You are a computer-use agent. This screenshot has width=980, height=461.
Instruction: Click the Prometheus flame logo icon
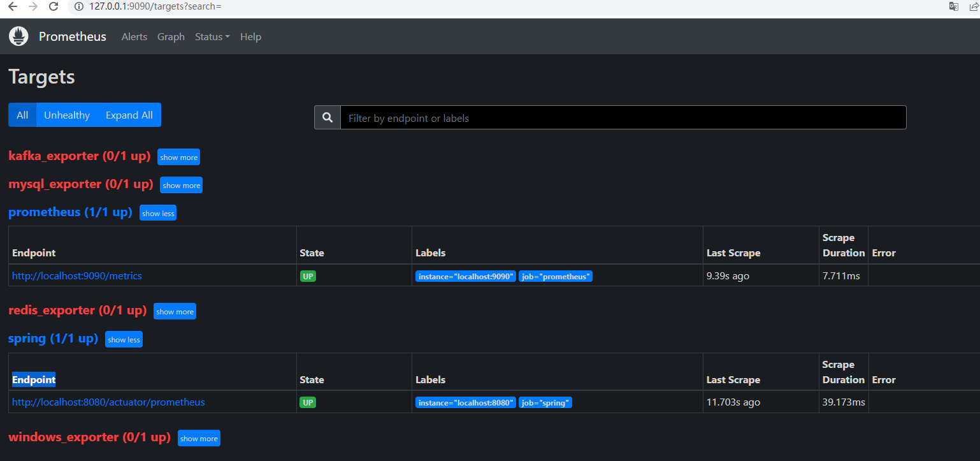(x=19, y=36)
